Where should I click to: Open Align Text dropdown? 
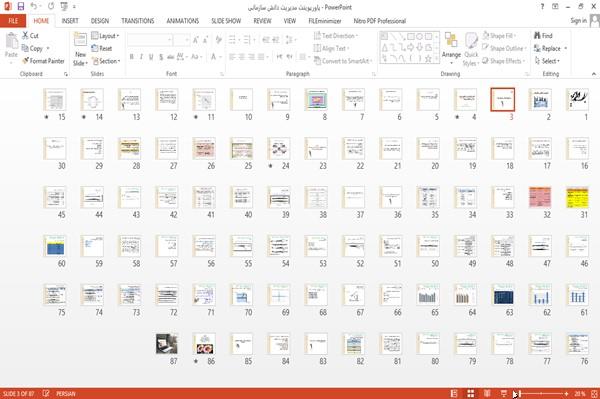[x=331, y=48]
